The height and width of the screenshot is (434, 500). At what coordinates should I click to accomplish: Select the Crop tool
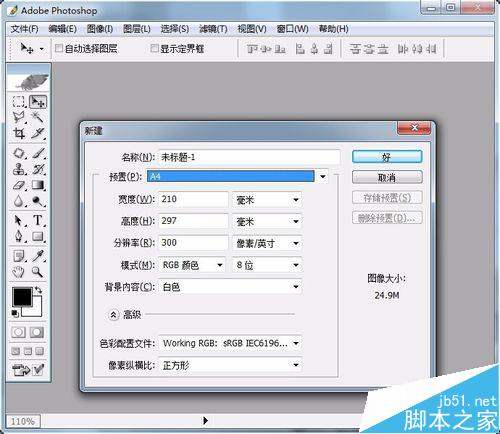pos(19,133)
